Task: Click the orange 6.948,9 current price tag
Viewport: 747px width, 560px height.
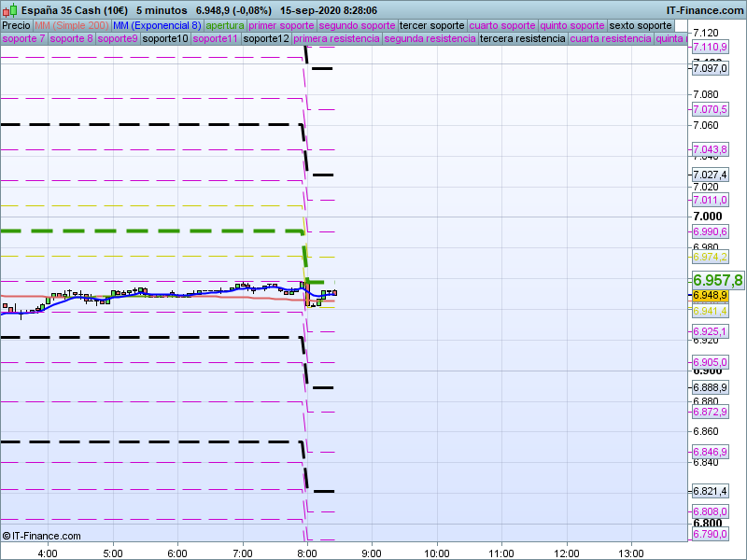Action: click(710, 296)
